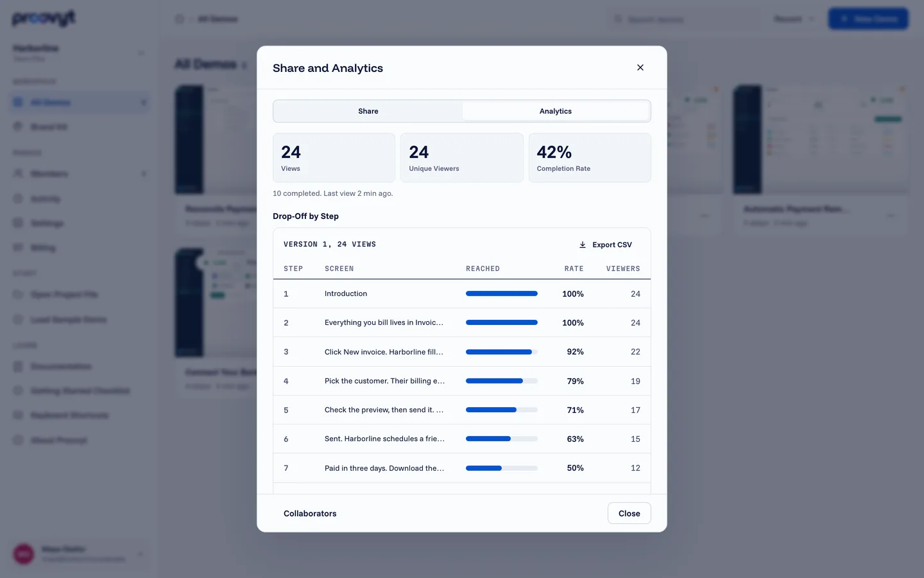Switch to the Share tab
The height and width of the screenshot is (578, 924).
[x=368, y=111]
